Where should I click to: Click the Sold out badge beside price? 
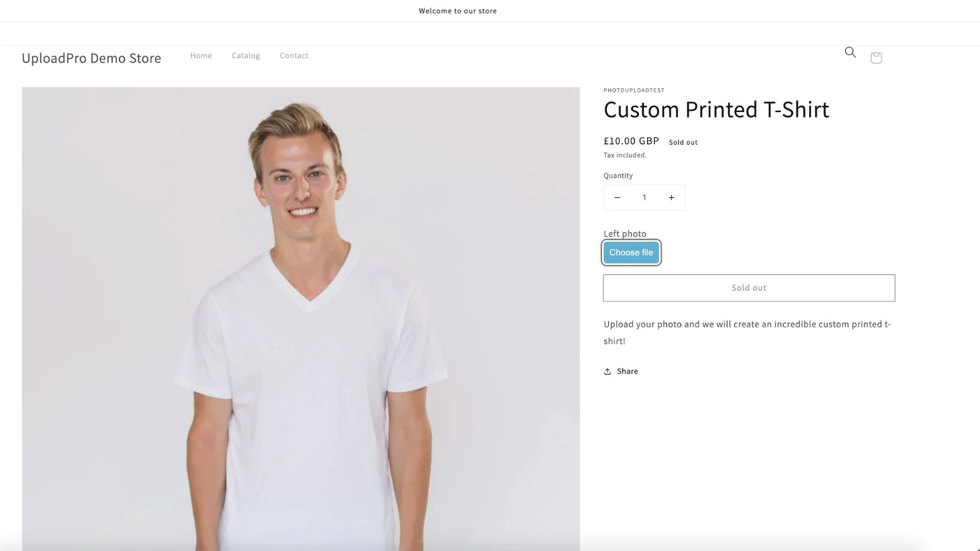tap(683, 142)
